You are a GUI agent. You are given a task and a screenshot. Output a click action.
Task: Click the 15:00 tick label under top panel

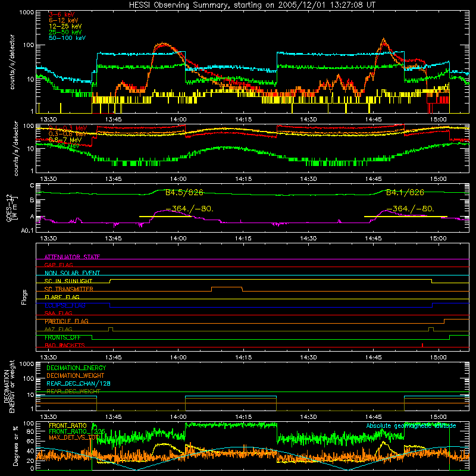point(439,120)
